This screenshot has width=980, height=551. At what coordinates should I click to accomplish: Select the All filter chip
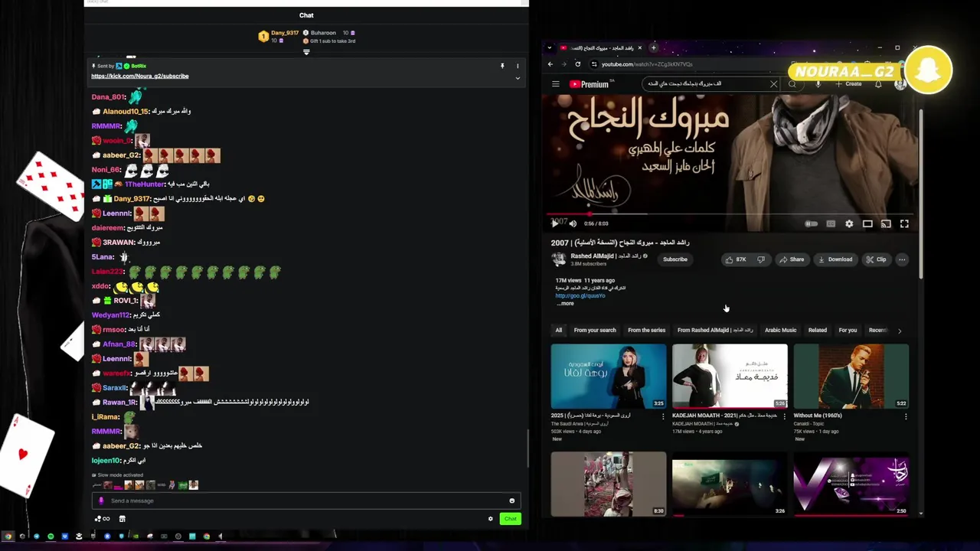559,330
